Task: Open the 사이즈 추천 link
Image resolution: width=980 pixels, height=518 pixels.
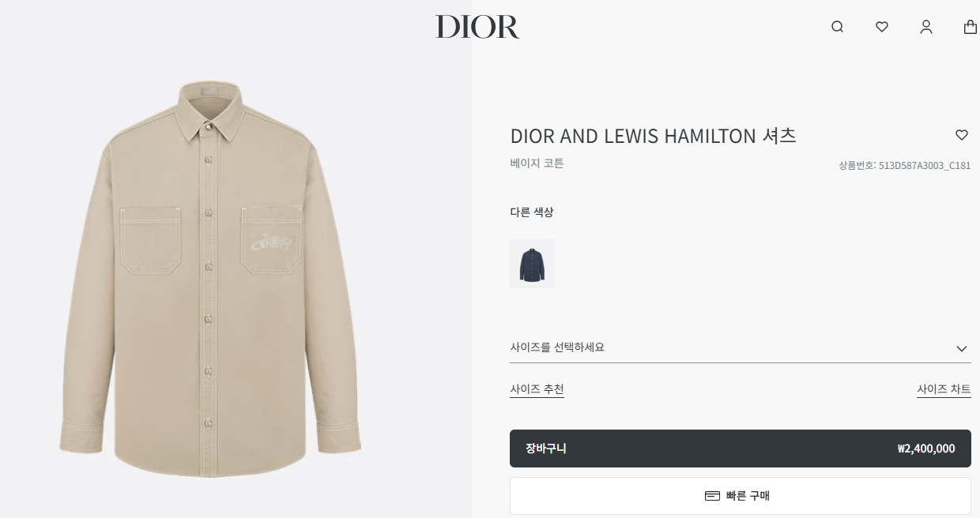Action: pyautogui.click(x=537, y=389)
